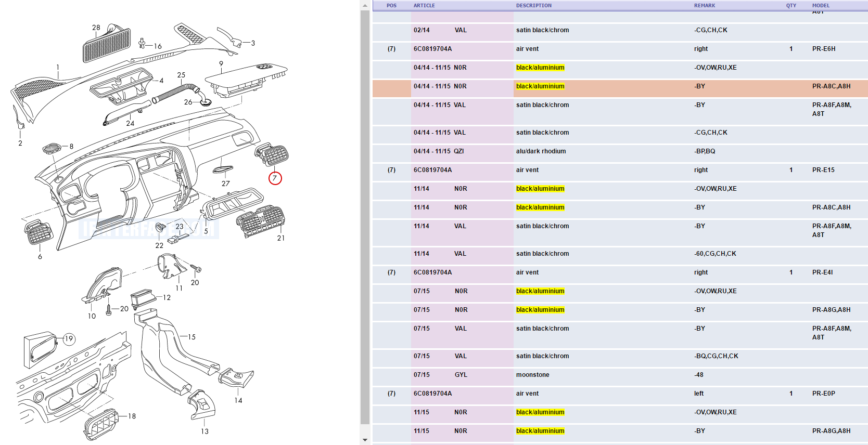Click the scrollbar up arrow

(x=365, y=5)
